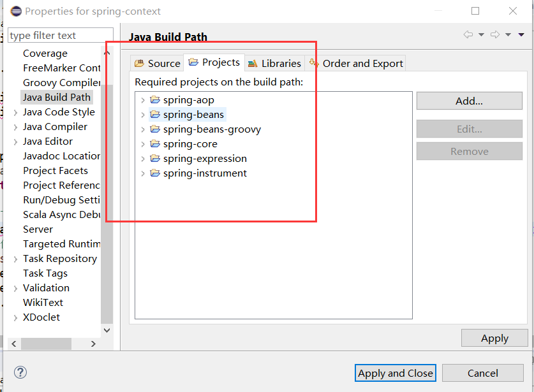Screen dimensions: 534x392
Task: Expand the spring-aop project entry
Action: [x=143, y=100]
